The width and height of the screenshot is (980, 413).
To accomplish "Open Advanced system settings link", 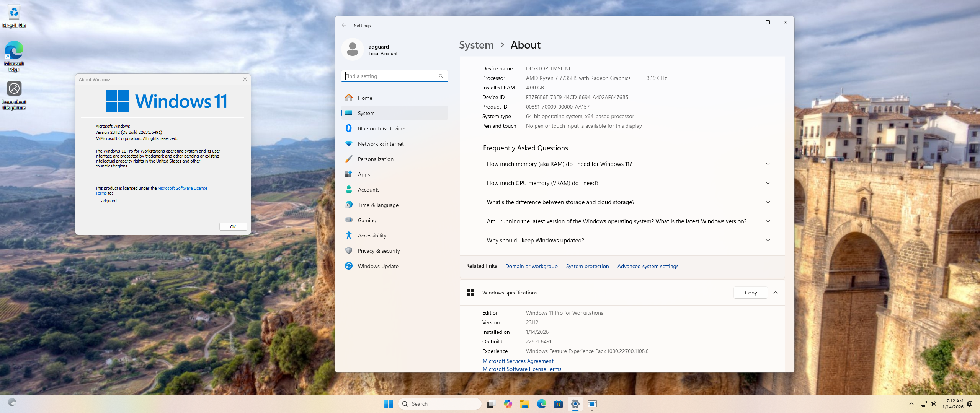I will [x=648, y=266].
